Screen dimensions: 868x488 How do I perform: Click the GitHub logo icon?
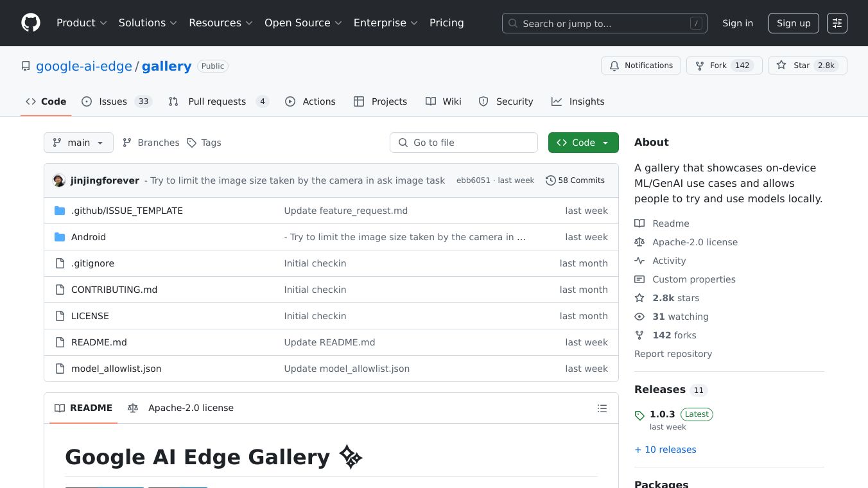point(31,23)
